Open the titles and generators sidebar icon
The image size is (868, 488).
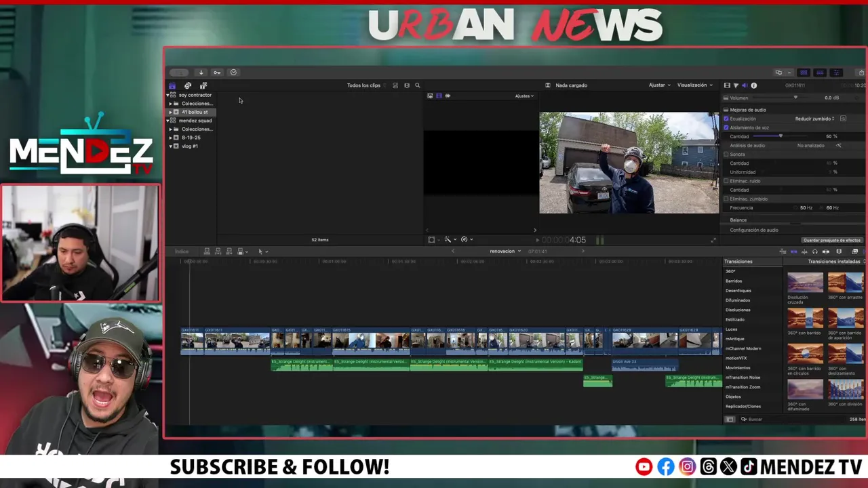pyautogui.click(x=203, y=85)
